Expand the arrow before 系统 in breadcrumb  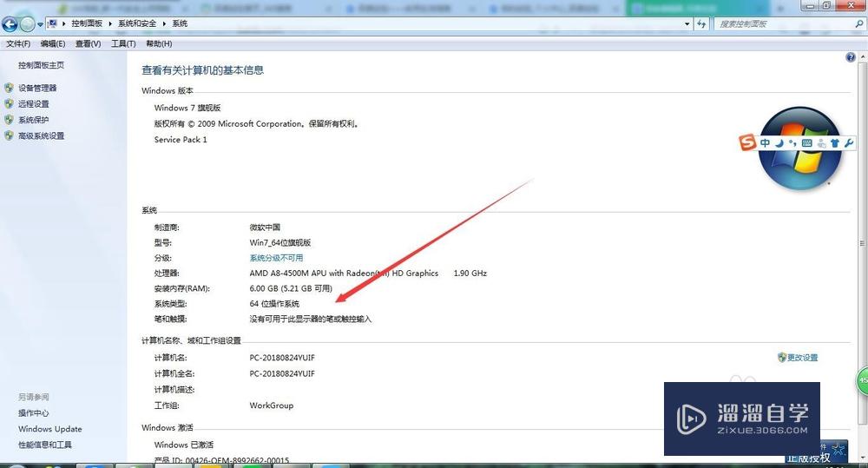tap(164, 23)
